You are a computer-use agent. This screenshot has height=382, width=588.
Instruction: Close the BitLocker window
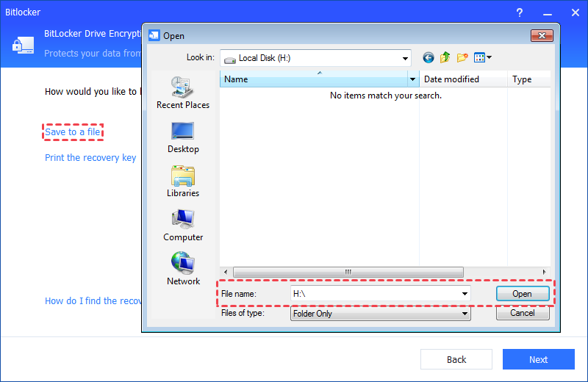point(576,12)
